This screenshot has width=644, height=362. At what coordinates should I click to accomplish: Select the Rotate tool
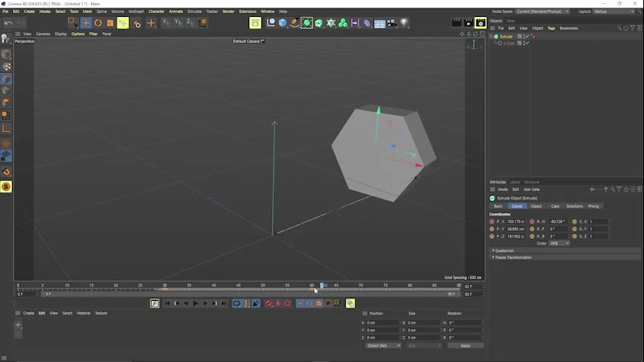click(98, 23)
